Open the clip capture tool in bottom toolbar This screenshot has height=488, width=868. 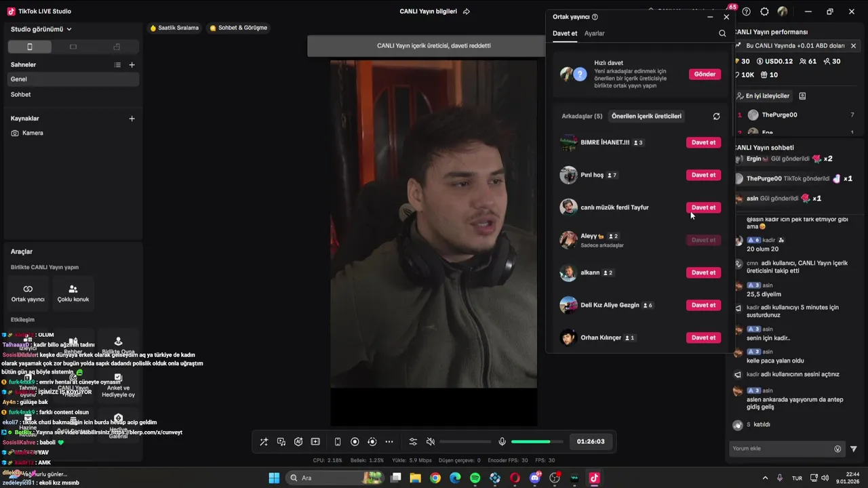pyautogui.click(x=315, y=442)
